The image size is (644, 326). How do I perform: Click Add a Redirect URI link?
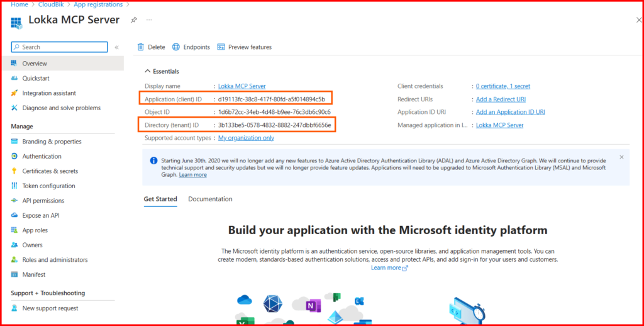point(501,99)
